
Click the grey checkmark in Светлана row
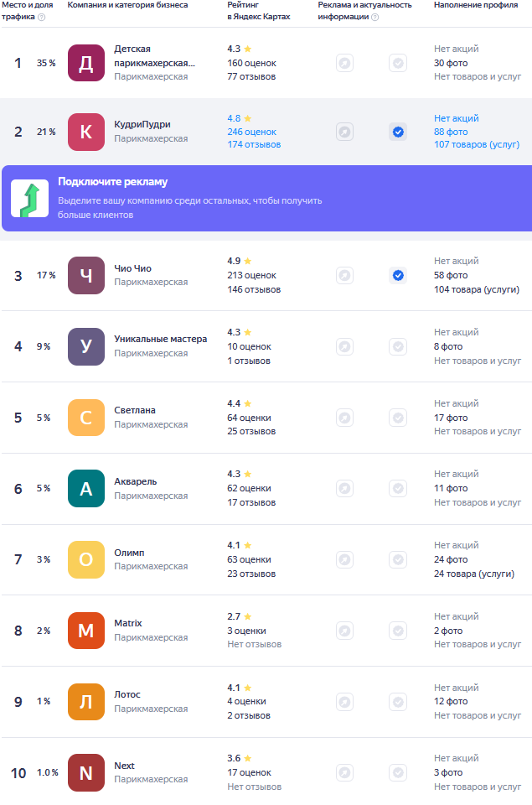coord(398,418)
